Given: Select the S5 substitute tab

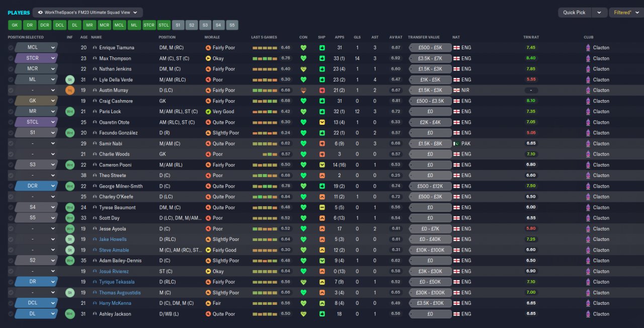Looking at the screenshot, I should pos(232,25).
